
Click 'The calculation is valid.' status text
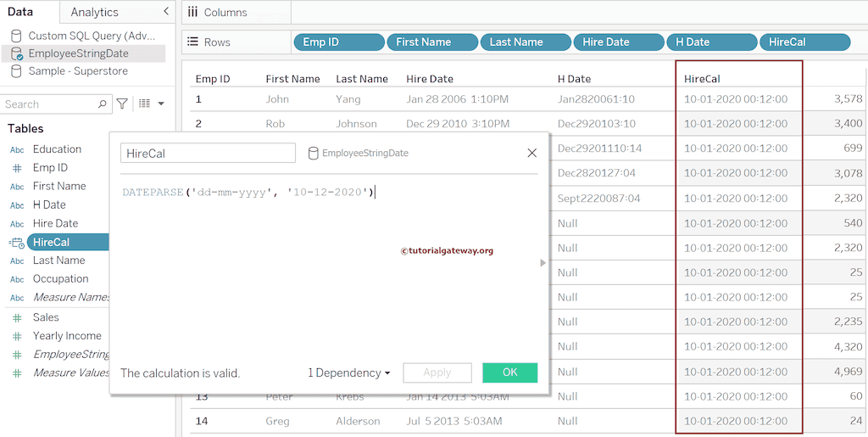(180, 373)
